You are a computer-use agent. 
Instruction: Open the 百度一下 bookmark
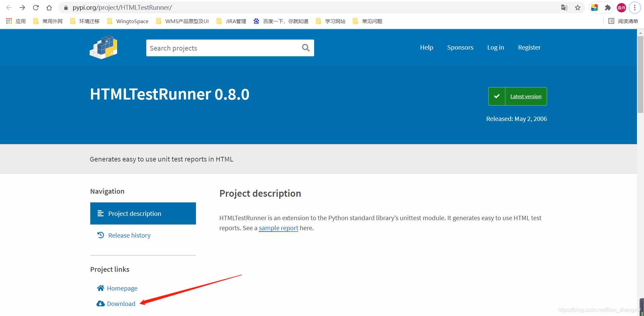[281, 21]
